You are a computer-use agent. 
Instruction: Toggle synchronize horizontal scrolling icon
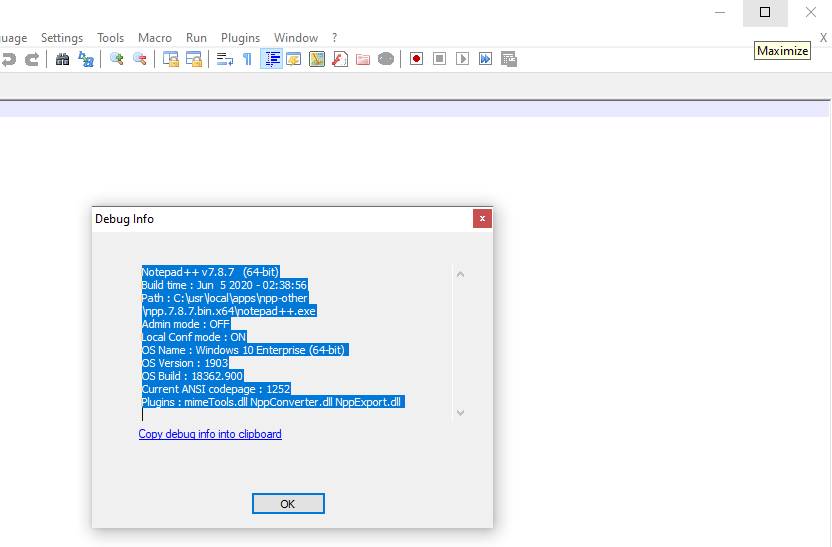[194, 59]
